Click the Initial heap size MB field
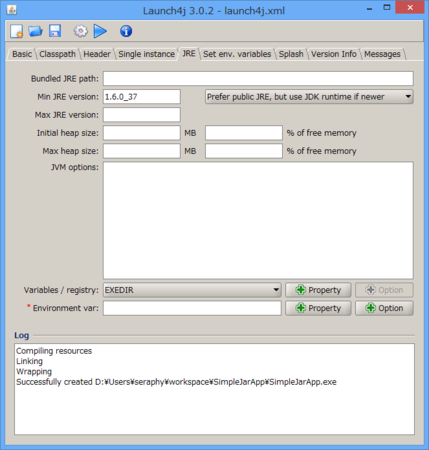Screen dimensions: 429x450 coord(142,133)
